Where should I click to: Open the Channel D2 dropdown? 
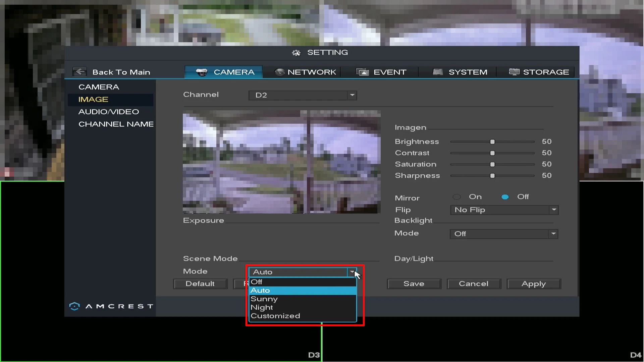[303, 95]
